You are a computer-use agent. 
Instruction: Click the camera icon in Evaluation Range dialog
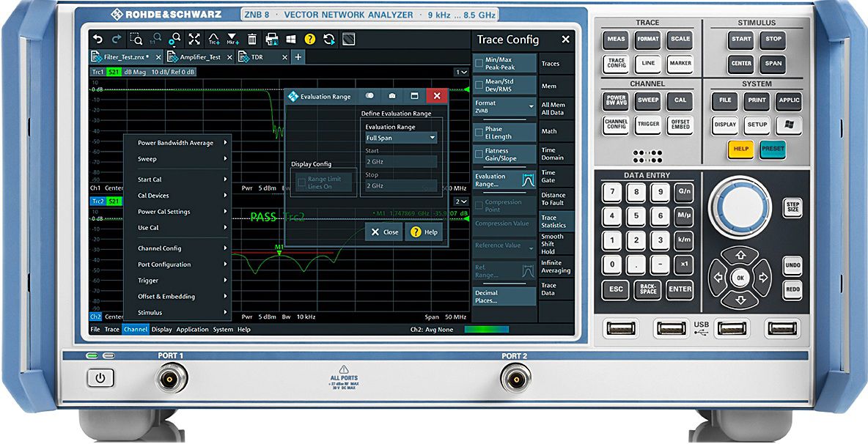(392, 96)
